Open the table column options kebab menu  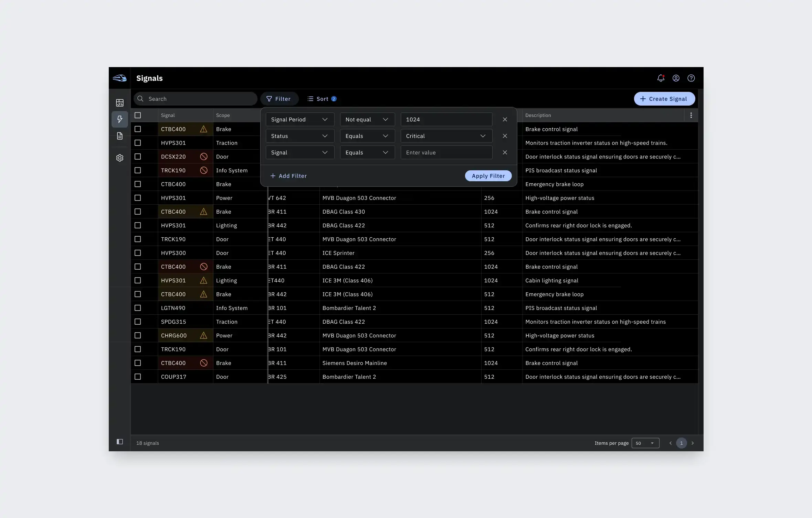tap(691, 115)
